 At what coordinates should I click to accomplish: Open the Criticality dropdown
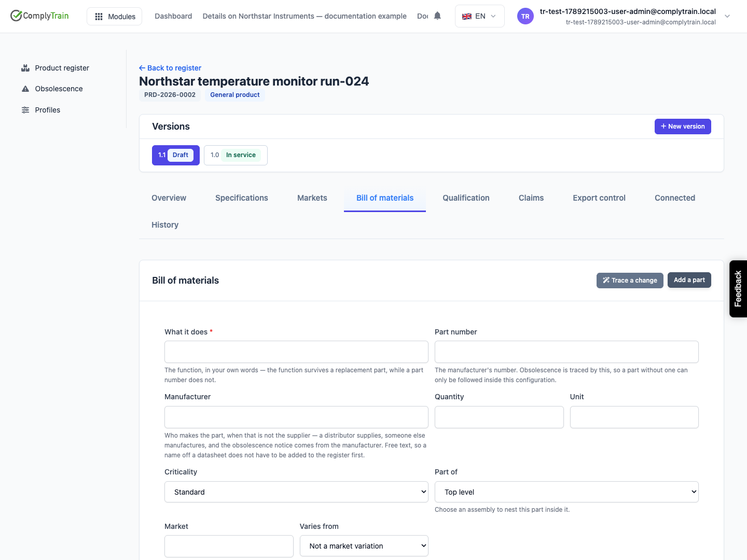tap(296, 492)
